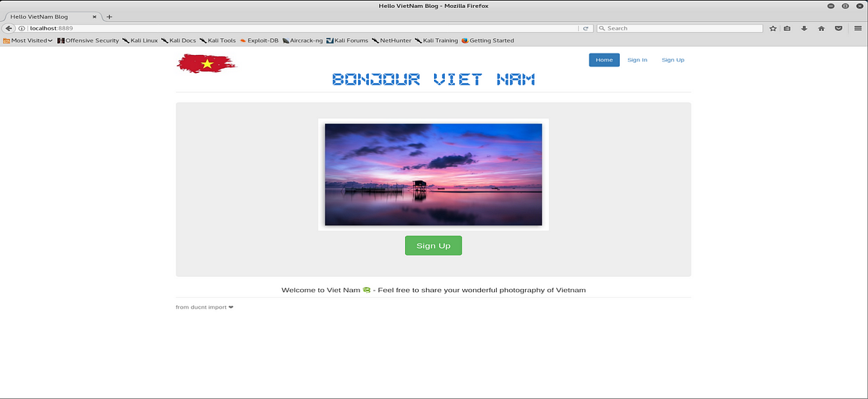Save page to Pocket icon

point(838,28)
